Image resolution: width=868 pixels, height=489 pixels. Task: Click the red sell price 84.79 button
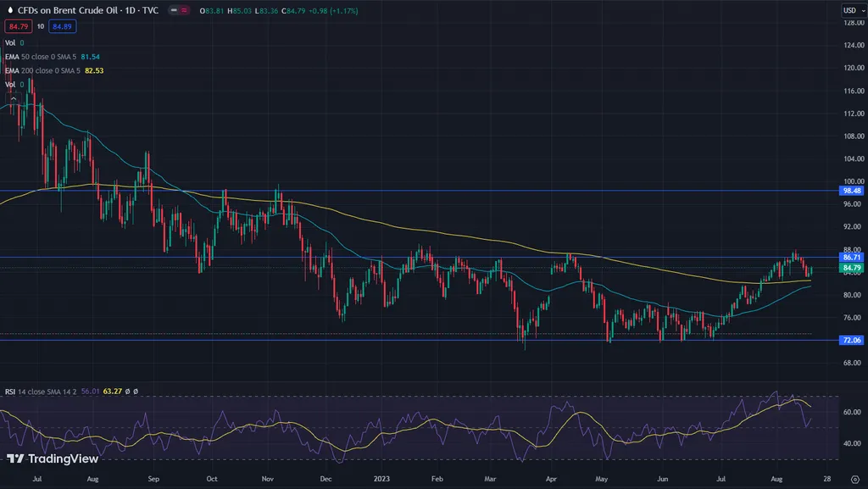[19, 26]
